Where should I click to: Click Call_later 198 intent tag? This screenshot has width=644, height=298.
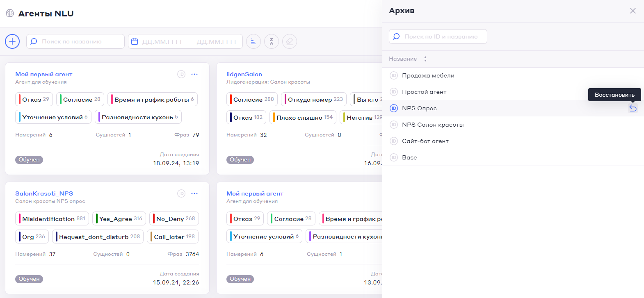coord(173,237)
